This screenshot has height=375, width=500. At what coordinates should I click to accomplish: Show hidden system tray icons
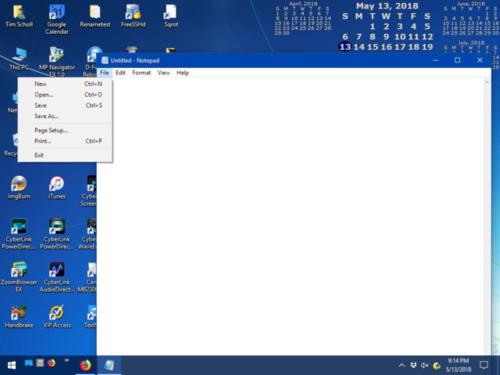pos(402,365)
